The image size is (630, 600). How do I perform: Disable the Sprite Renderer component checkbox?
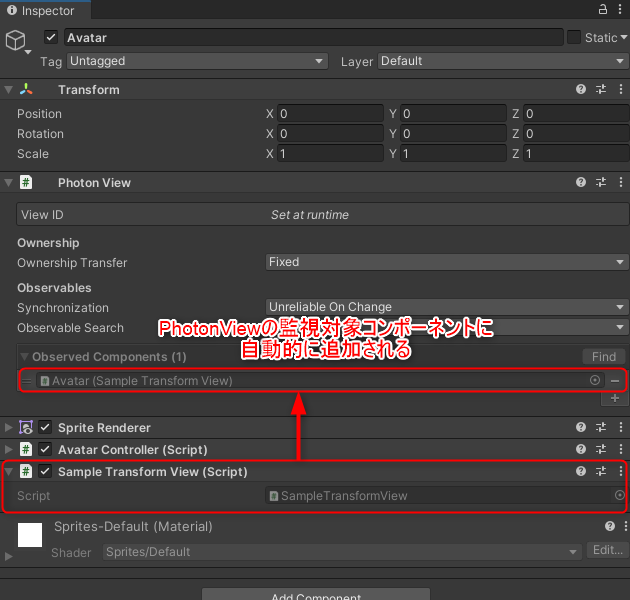pyautogui.click(x=45, y=427)
